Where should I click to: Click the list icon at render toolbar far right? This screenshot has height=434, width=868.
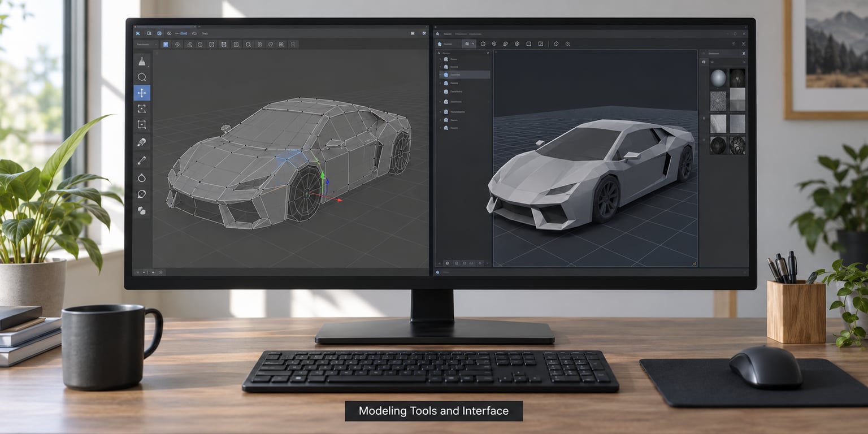point(734,44)
